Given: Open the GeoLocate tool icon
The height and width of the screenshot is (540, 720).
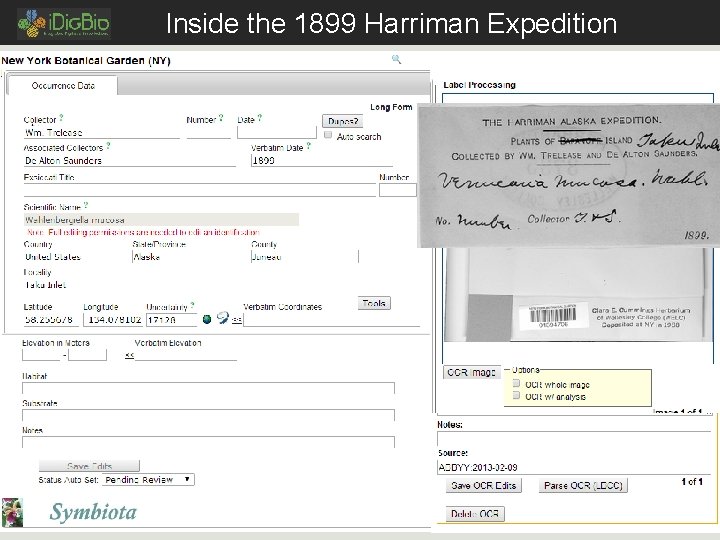Looking at the screenshot, I should click(x=222, y=318).
